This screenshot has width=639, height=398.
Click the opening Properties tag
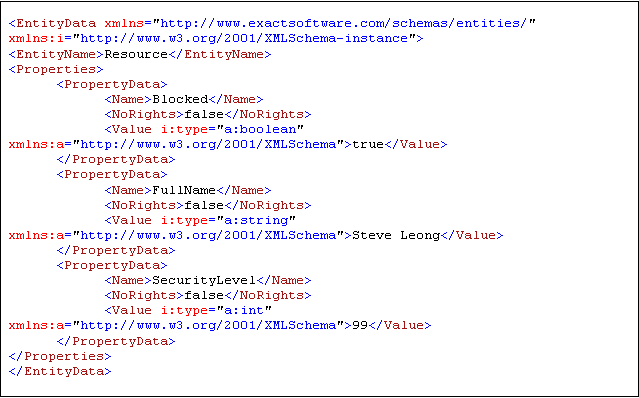pos(56,69)
